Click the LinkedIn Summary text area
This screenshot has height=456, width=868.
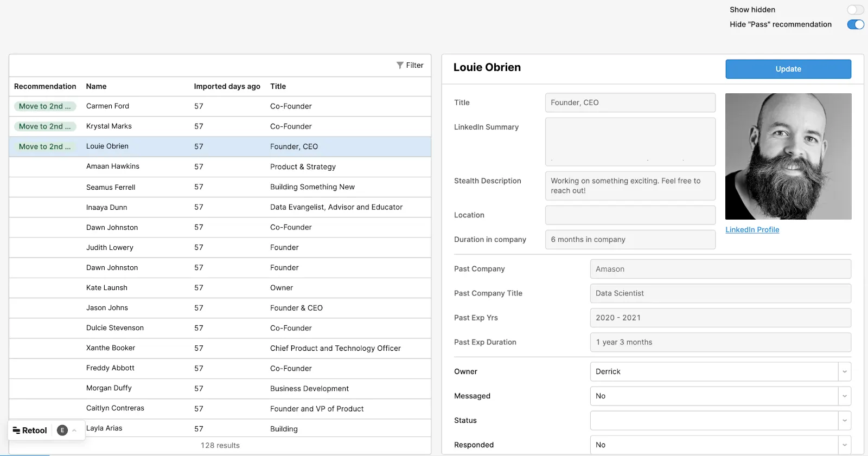pos(630,142)
